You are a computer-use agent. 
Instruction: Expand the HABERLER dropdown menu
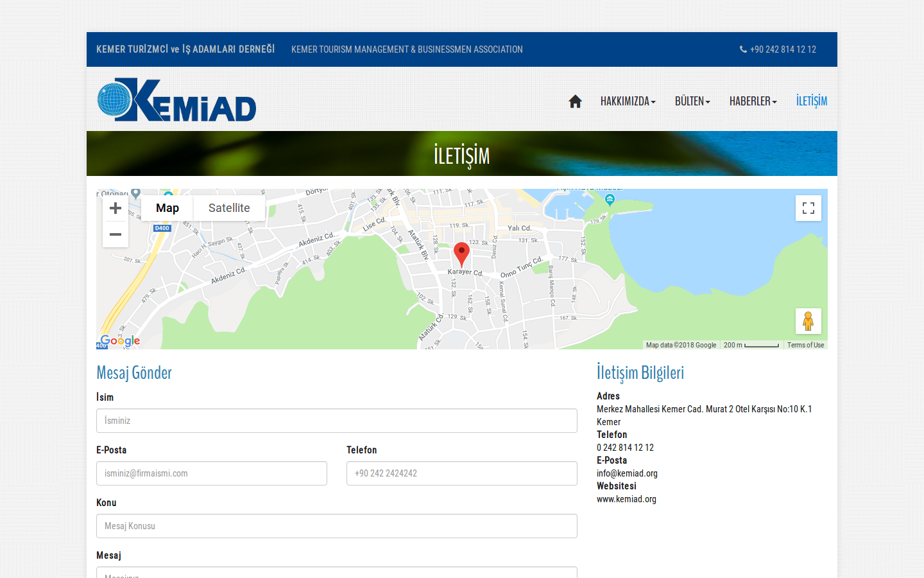point(753,101)
